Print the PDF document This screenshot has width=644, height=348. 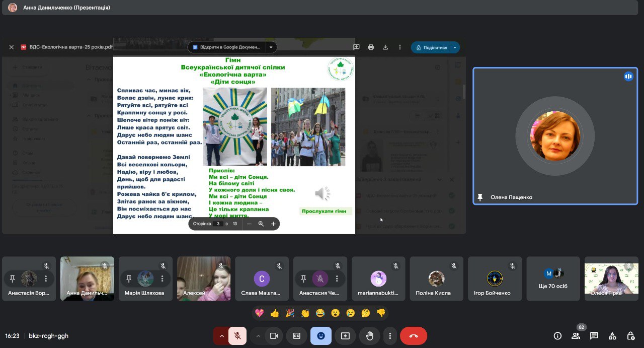pyautogui.click(x=371, y=47)
